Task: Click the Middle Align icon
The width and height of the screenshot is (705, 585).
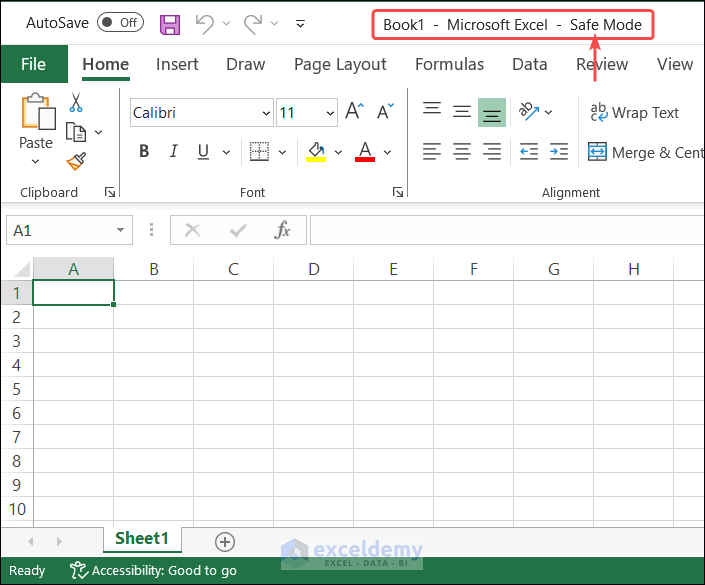Action: point(462,111)
